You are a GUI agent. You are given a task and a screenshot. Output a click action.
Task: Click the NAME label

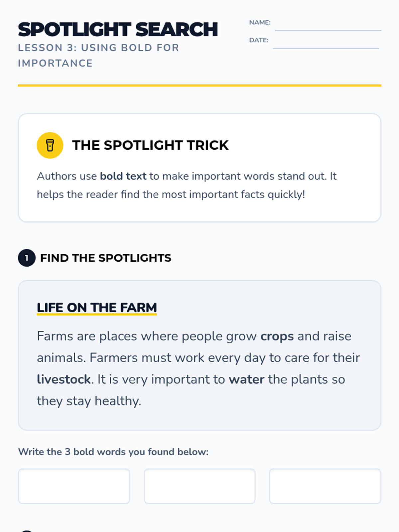pyautogui.click(x=260, y=22)
